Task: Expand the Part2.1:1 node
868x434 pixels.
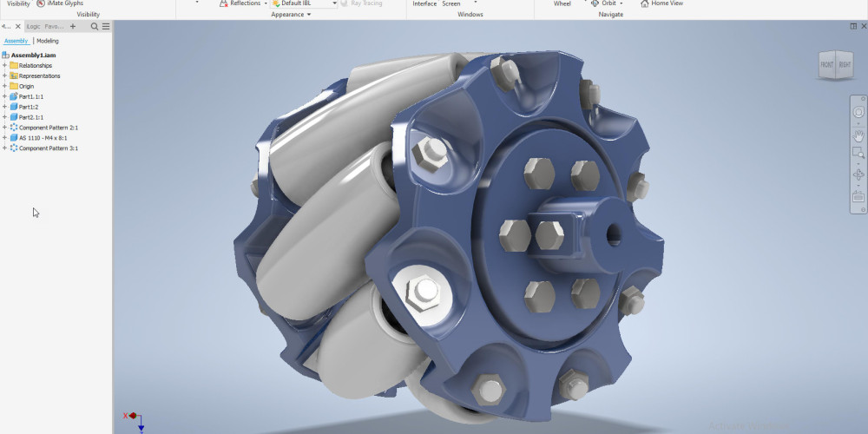Action: pos(4,117)
